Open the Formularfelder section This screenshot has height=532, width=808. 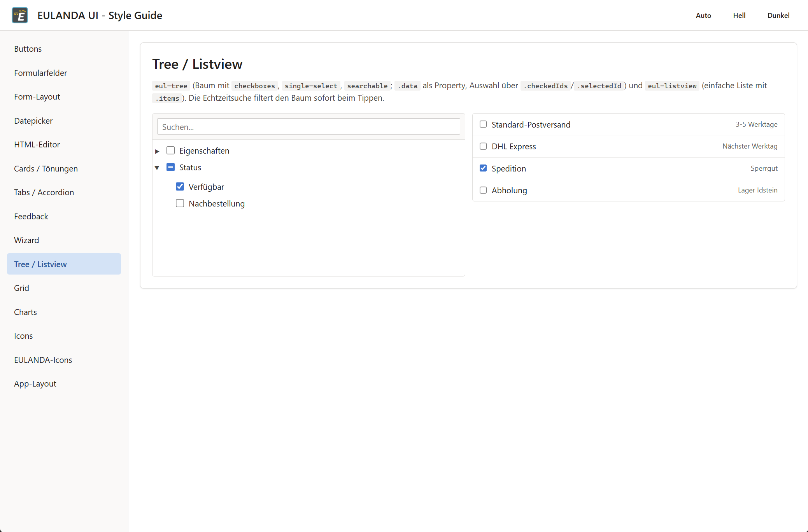64,73
